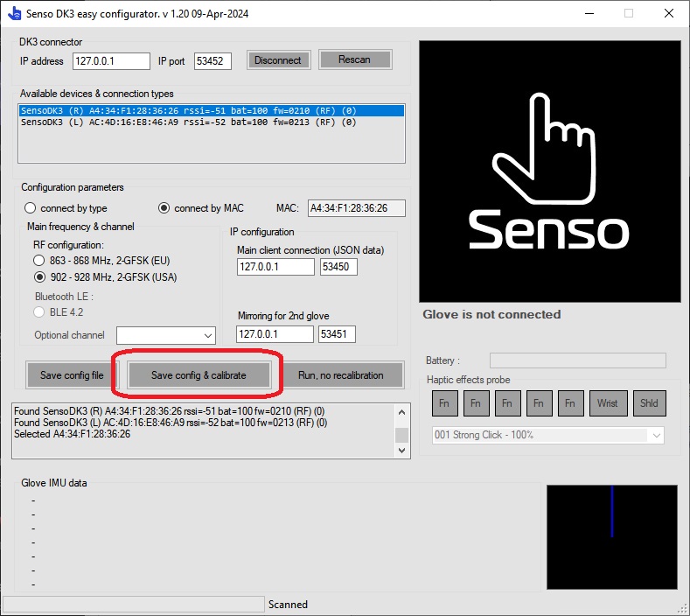Select the connect by MAC option
The height and width of the screenshot is (616, 690).
coord(164,208)
